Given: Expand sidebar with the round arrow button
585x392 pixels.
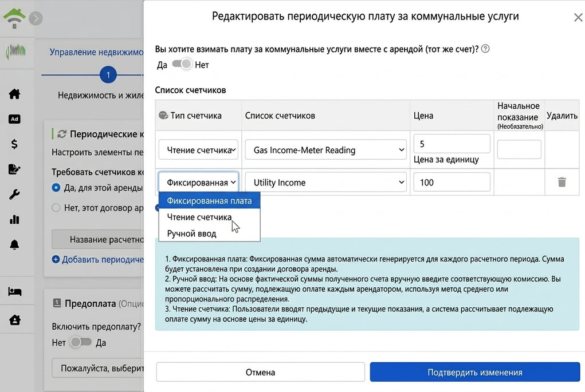Looking at the screenshot, I should tap(36, 18).
